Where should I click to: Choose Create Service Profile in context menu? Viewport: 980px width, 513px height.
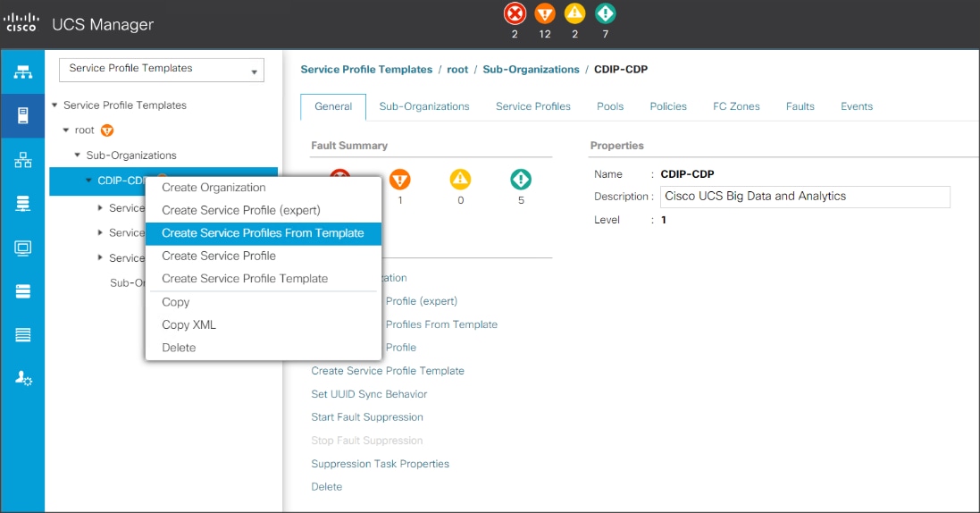264,256
